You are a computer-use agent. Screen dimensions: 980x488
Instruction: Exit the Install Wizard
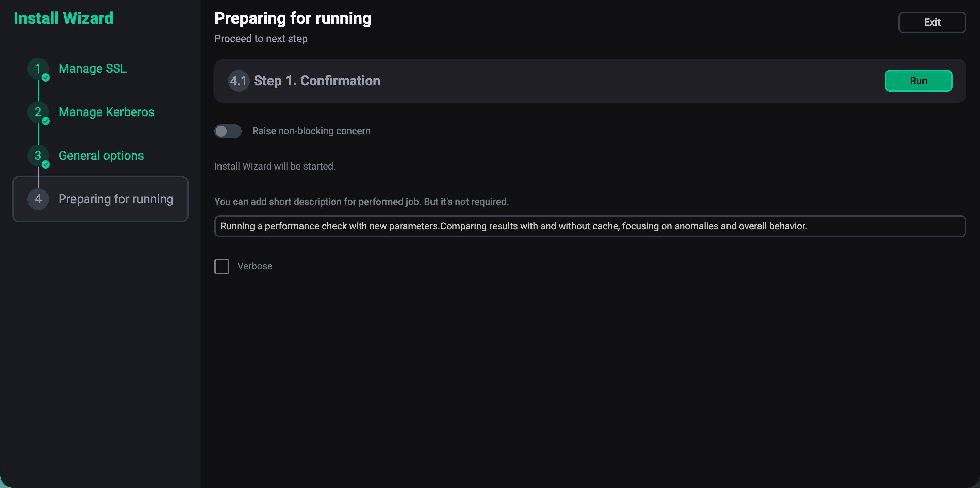932,22
